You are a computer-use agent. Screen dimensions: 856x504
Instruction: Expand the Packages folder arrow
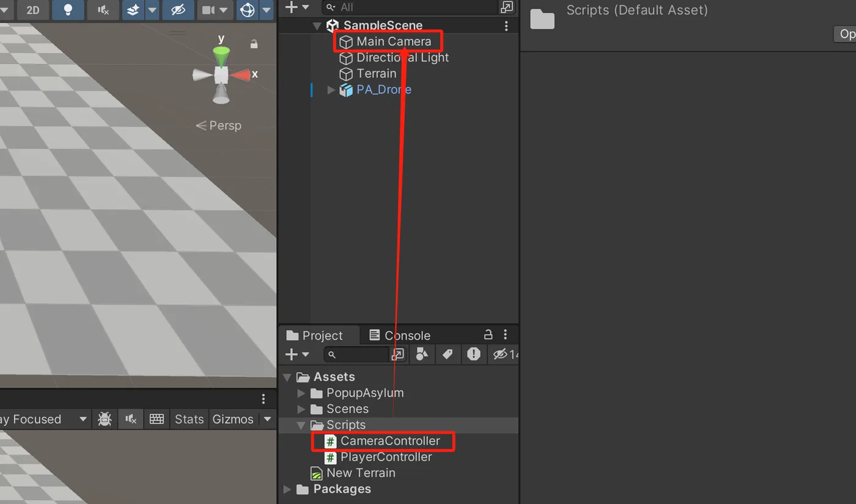pos(287,489)
